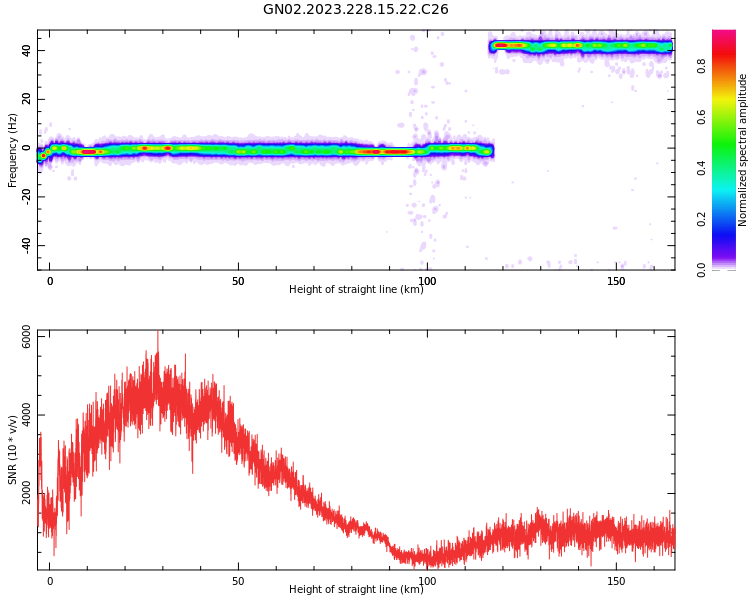This screenshot has width=750, height=600.
Task: Click the 50 km tick label on spectrogram
Action: tap(238, 281)
